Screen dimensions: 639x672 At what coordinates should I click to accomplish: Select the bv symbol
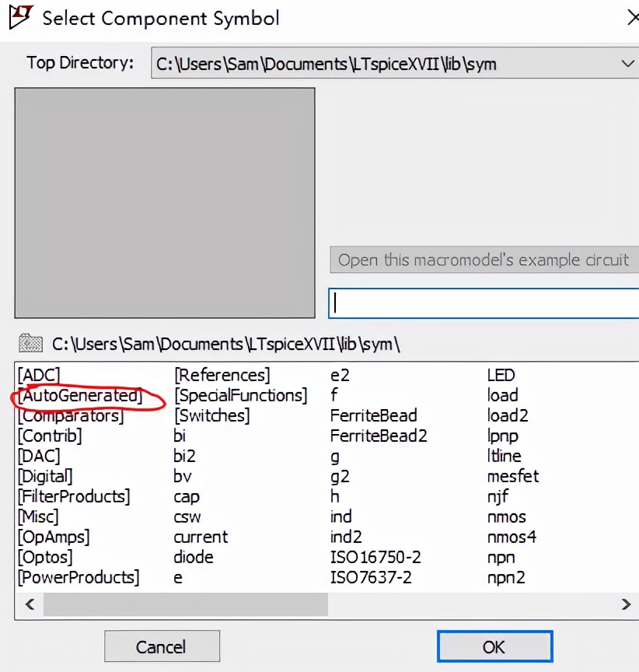coord(183,476)
